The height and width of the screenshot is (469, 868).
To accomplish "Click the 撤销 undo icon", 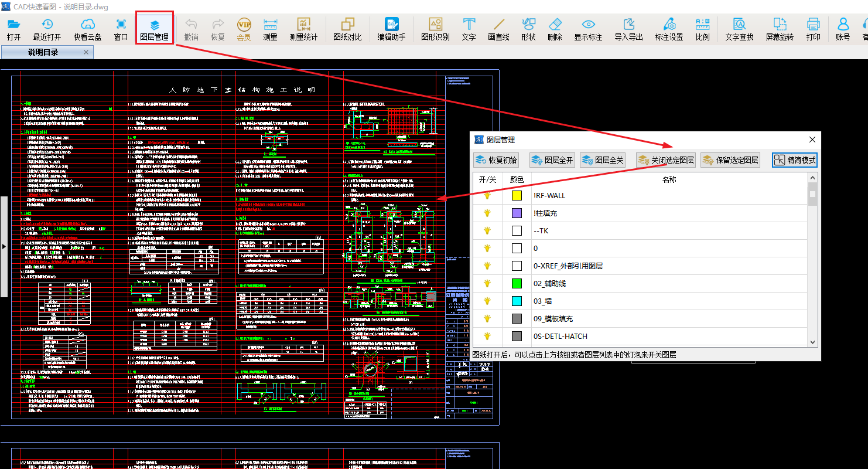I will (x=191, y=29).
